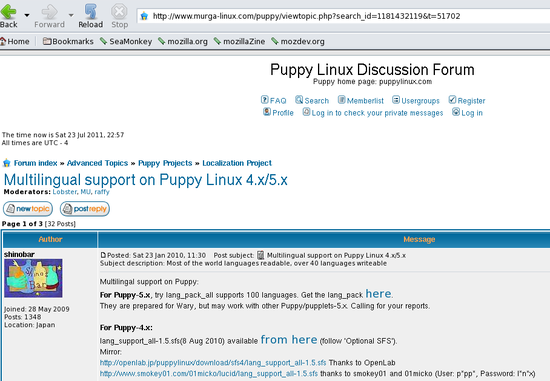Open moderator raffy's profile
The width and height of the screenshot is (550, 381).
102,192
